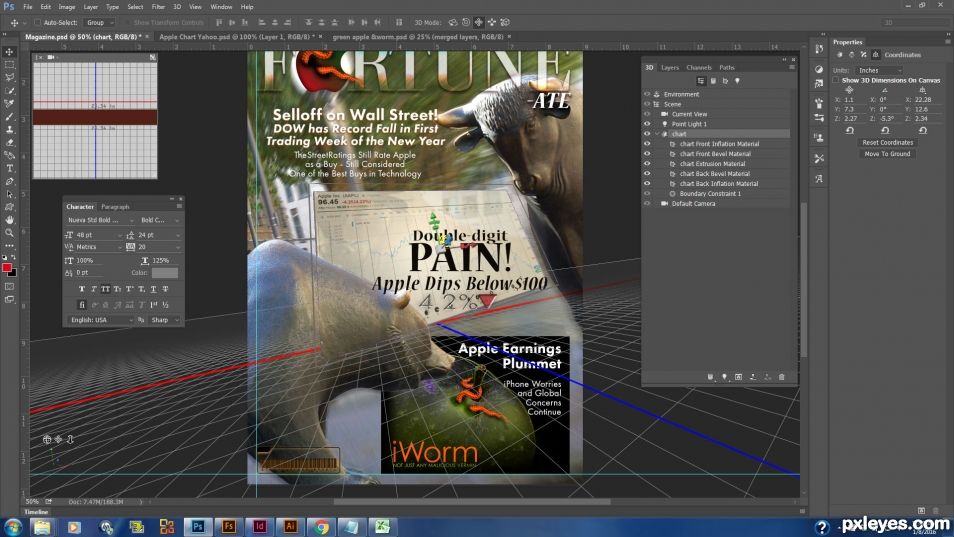Reset the scale coordinates with the undo arrow
The width and height of the screenshot is (954, 537).
(923, 130)
